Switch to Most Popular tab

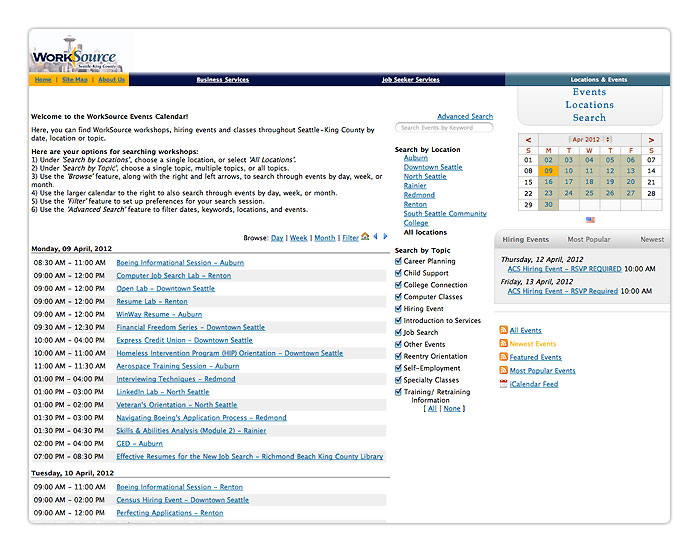pos(588,239)
